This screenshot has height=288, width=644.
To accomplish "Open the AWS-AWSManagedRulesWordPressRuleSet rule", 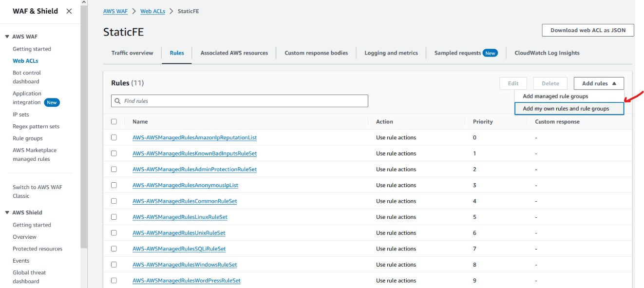I will pos(187,281).
